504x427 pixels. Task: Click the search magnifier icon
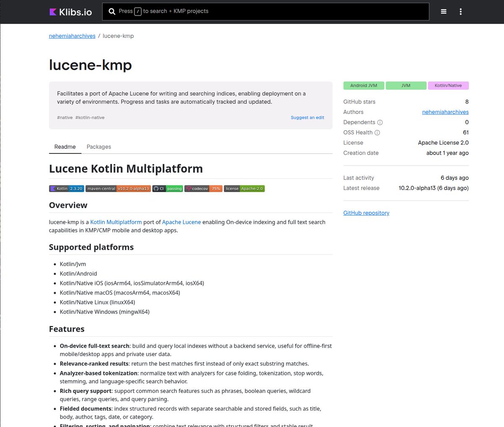click(112, 11)
